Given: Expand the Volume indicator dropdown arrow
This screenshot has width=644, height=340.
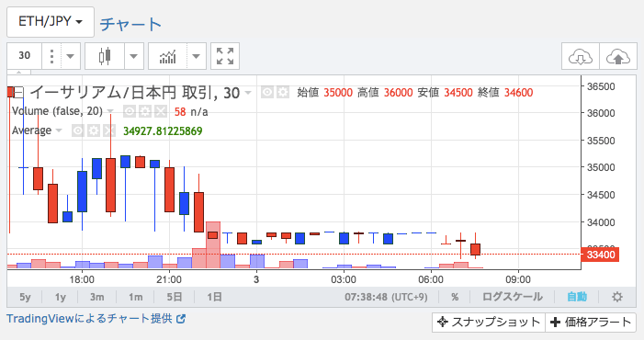Looking at the screenshot, I should tap(110, 111).
